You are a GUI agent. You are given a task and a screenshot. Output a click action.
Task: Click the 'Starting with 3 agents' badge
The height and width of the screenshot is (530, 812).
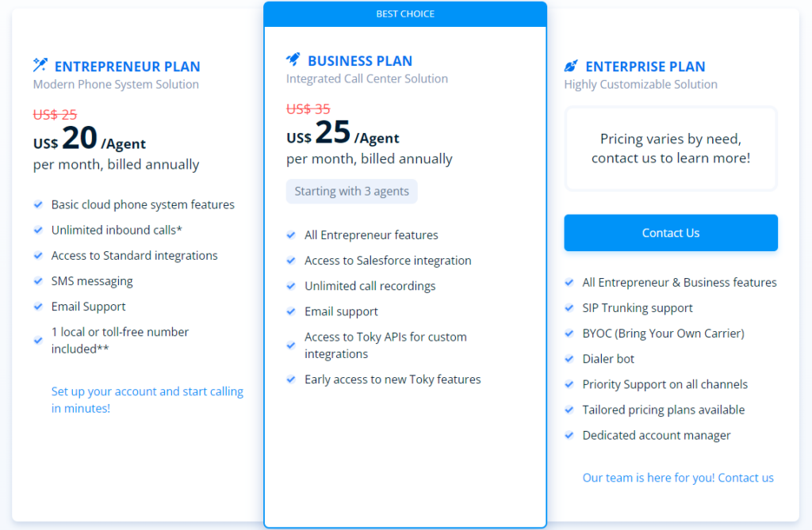tap(351, 191)
